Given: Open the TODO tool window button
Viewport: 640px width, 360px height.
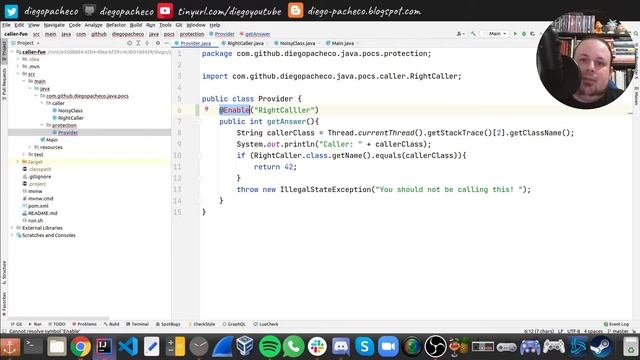Looking at the screenshot, I should 57,324.
